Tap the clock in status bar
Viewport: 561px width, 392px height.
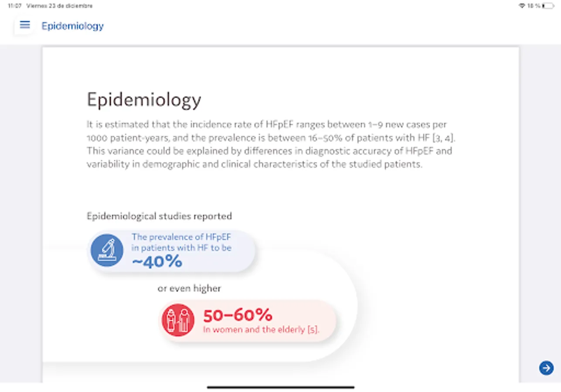(x=14, y=6)
